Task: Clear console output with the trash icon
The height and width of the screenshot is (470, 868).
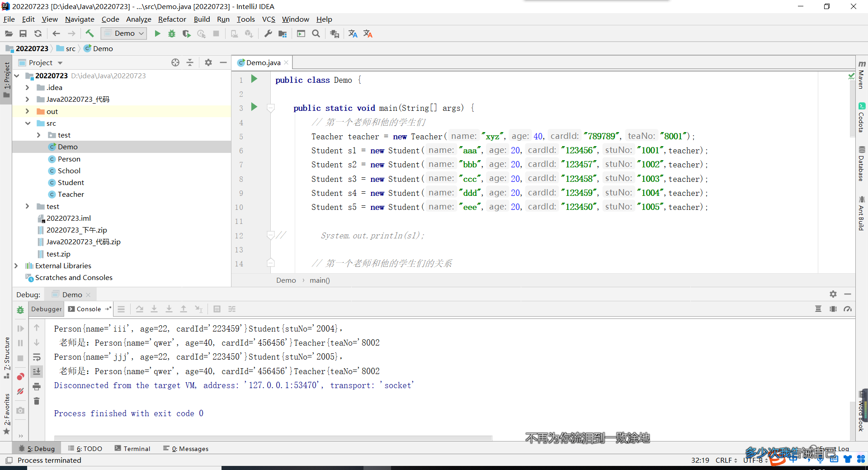Action: pyautogui.click(x=37, y=401)
